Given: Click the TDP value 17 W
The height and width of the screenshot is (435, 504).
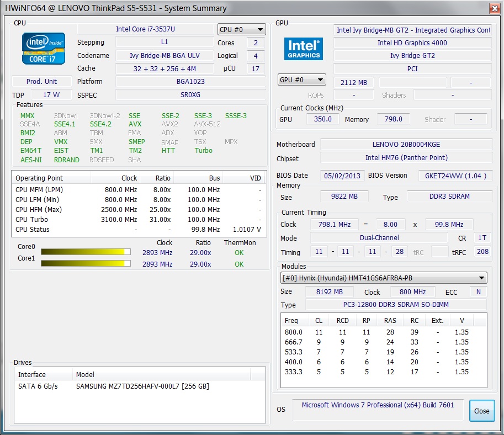Looking at the screenshot, I should coord(51,95).
